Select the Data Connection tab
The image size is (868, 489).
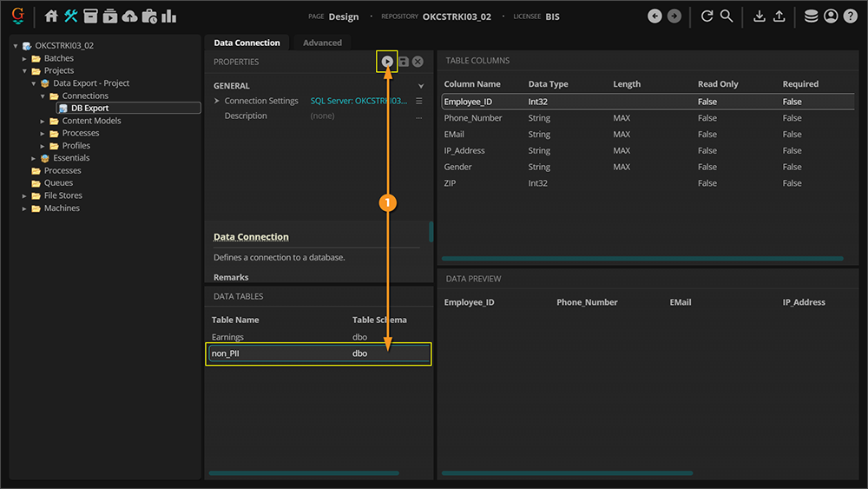tap(247, 43)
